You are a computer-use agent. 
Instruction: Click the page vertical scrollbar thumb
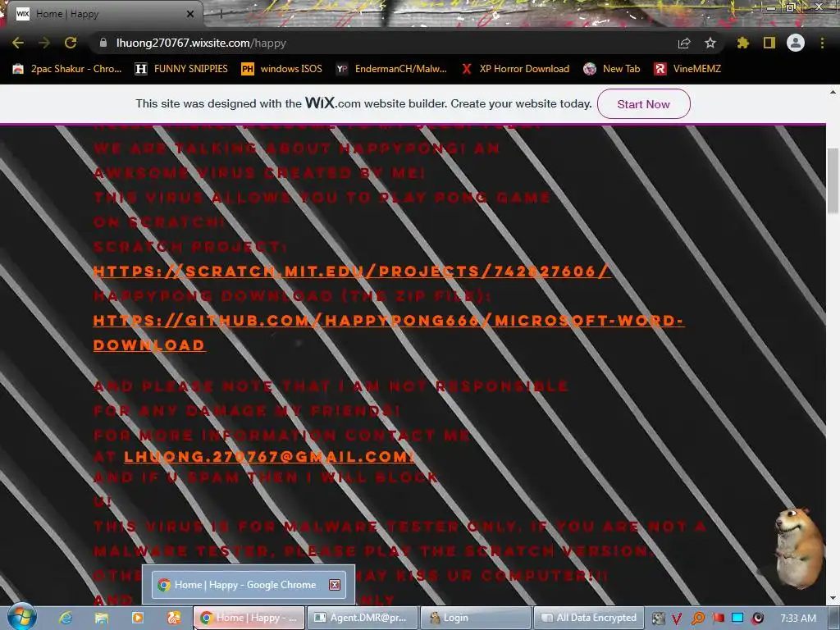click(x=833, y=180)
